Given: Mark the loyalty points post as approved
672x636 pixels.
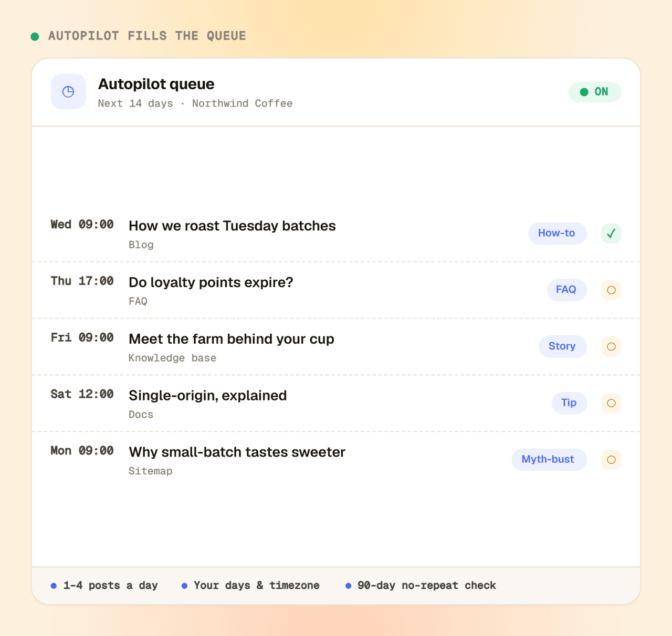Looking at the screenshot, I should [611, 290].
